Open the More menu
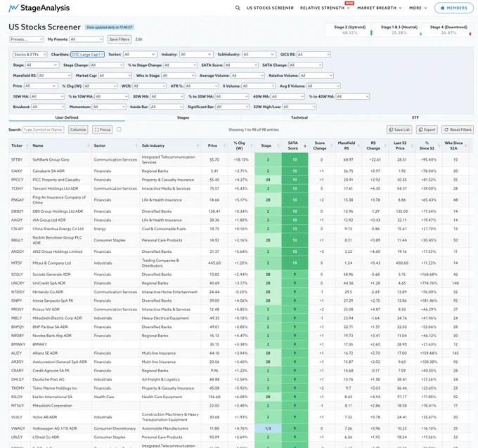The height and width of the screenshot is (448, 478). pos(418,8)
